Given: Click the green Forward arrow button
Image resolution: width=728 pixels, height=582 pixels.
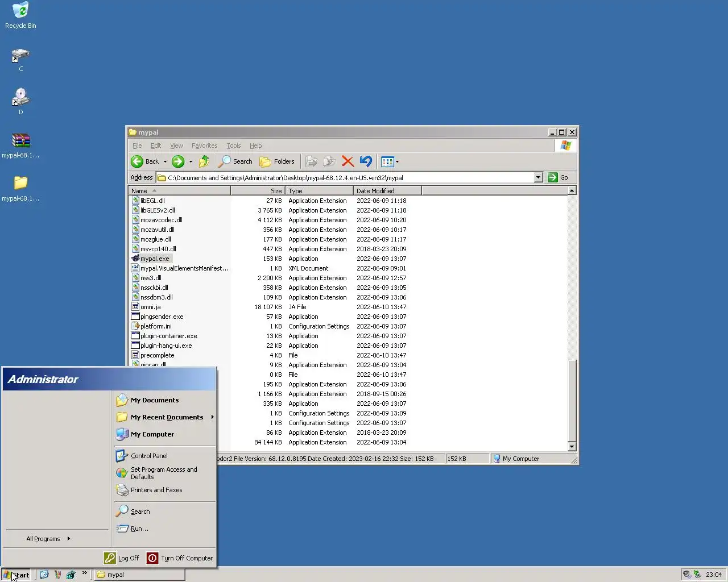Looking at the screenshot, I should [178, 161].
